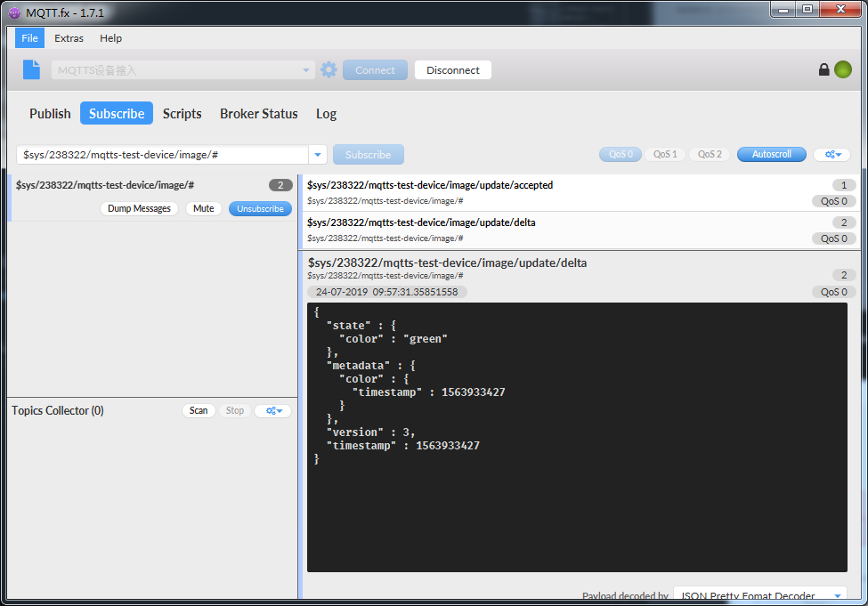The height and width of the screenshot is (606, 868).
Task: Open Topics Collector settings gear dropdown
Action: pyautogui.click(x=273, y=410)
